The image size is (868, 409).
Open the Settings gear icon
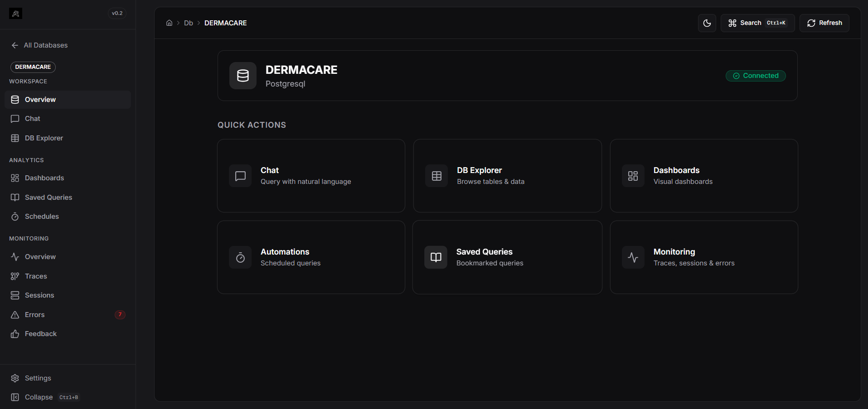click(x=15, y=378)
